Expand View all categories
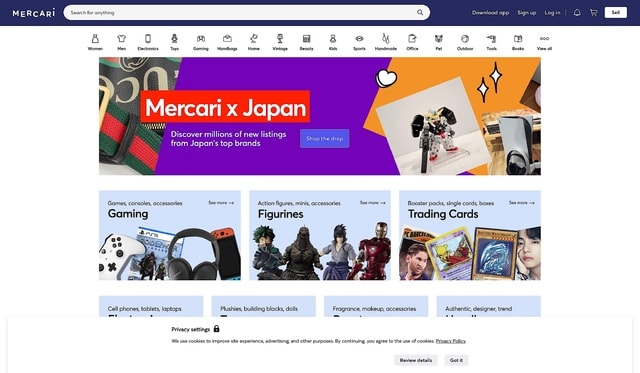Image resolution: width=640 pixels, height=373 pixels. coord(544,42)
